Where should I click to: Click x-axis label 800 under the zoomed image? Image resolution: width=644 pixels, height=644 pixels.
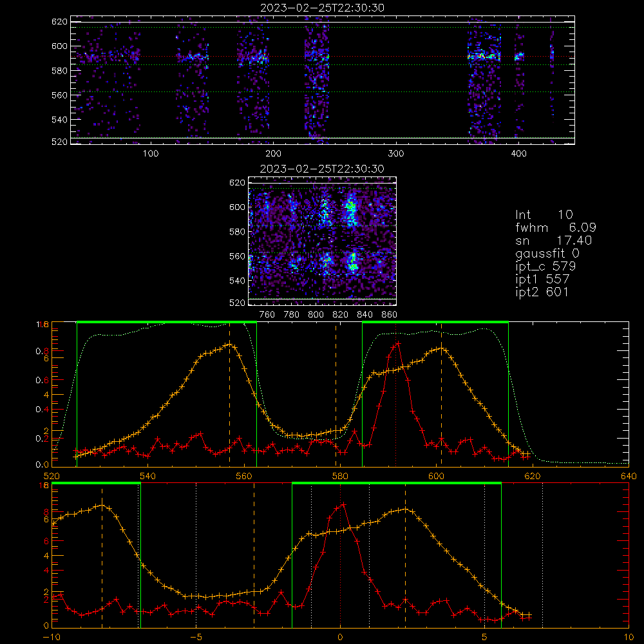316,315
